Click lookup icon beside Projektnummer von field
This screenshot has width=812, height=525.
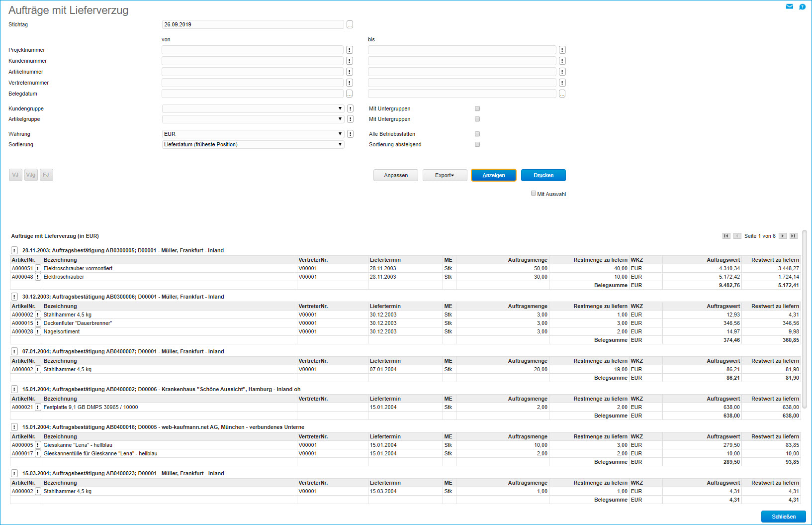tap(350, 50)
